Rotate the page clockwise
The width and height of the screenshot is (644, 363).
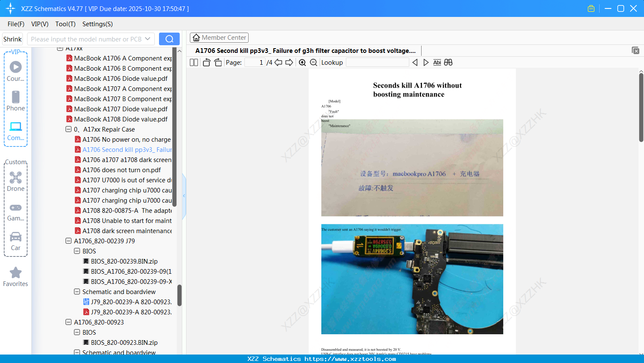tap(218, 62)
